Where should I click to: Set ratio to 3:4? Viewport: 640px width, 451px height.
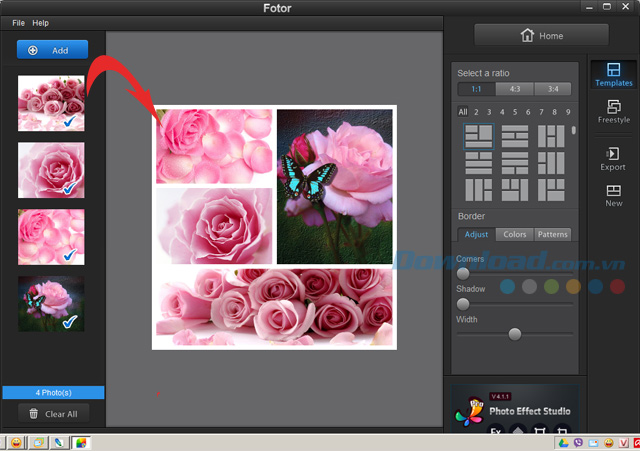552,89
